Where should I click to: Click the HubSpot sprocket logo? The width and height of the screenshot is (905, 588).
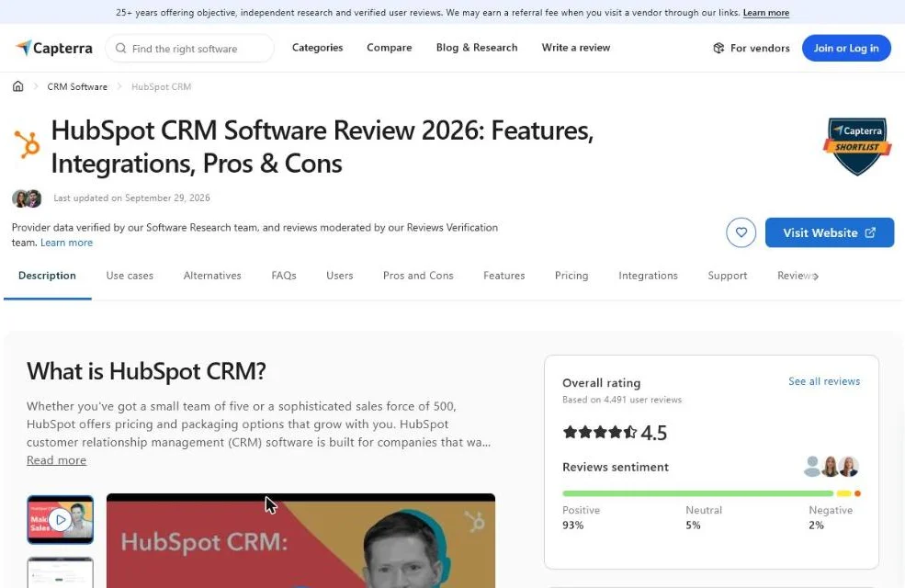(28, 144)
